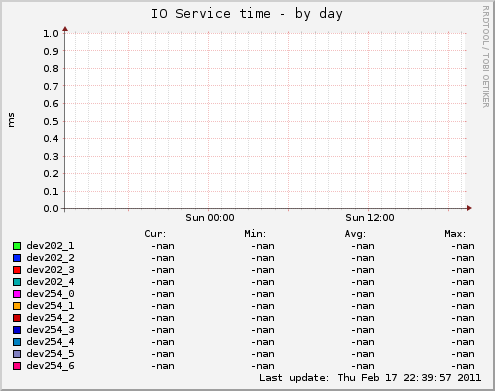Click the Cur value for dev254_6

[x=163, y=366]
